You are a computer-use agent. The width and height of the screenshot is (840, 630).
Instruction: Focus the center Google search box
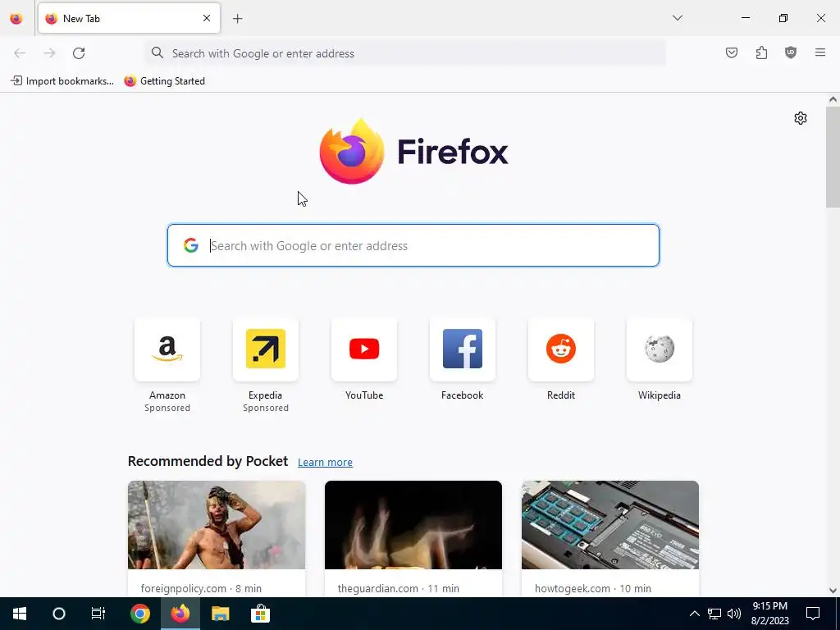coord(413,245)
